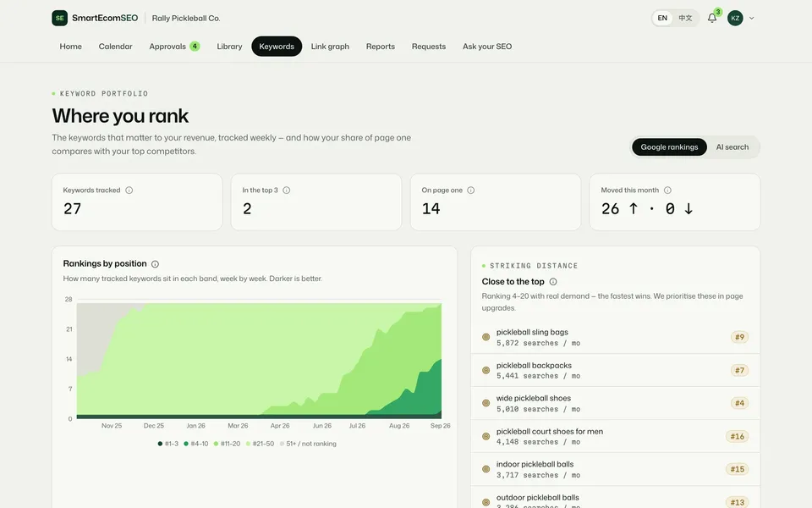Toggle the #4-10 legend entry

195,444
